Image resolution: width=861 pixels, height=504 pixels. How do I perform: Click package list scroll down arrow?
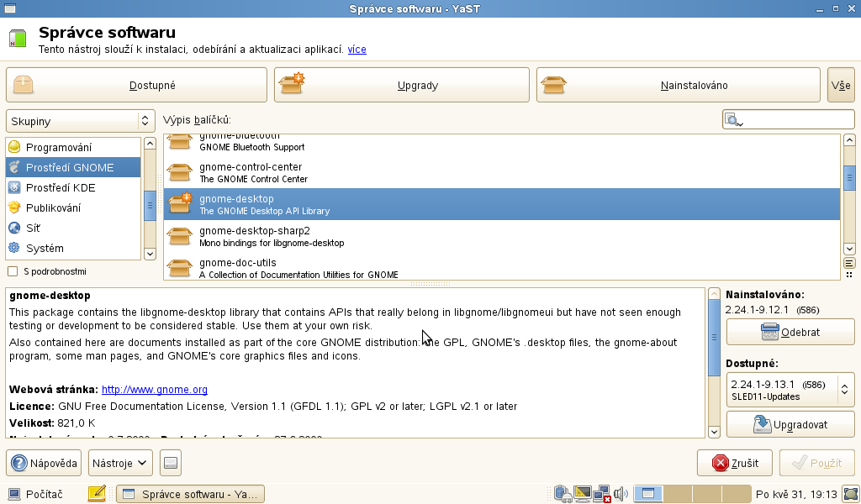(849, 249)
